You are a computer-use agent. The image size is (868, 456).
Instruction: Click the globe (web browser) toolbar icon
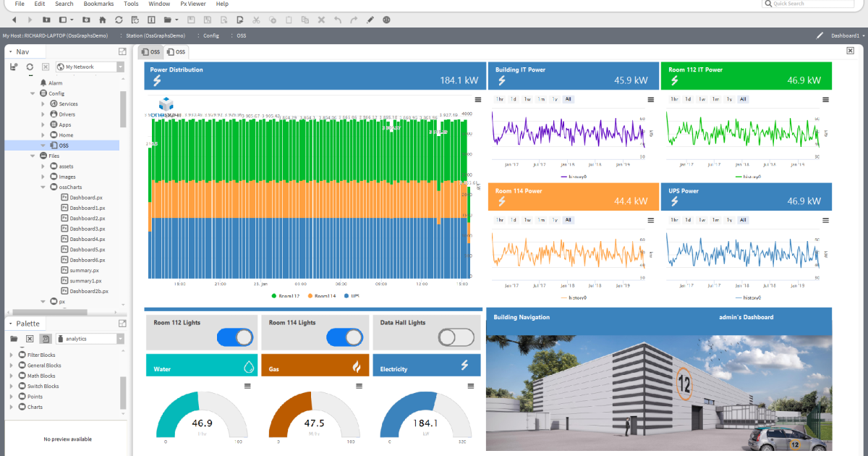pyautogui.click(x=386, y=20)
